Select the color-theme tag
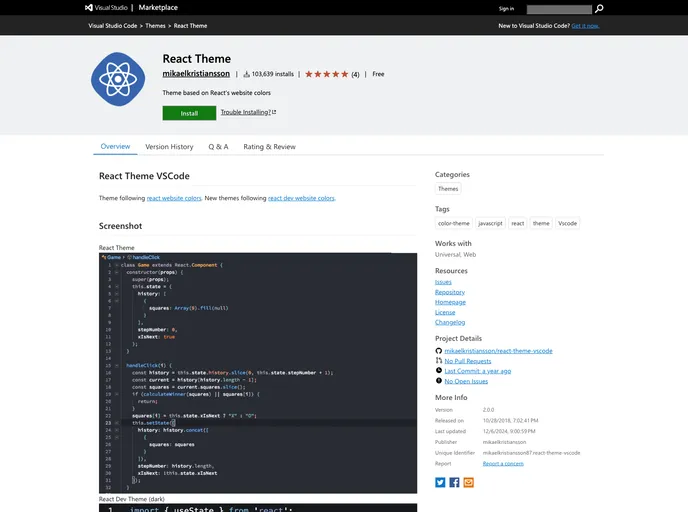688x512 pixels. [x=453, y=224]
